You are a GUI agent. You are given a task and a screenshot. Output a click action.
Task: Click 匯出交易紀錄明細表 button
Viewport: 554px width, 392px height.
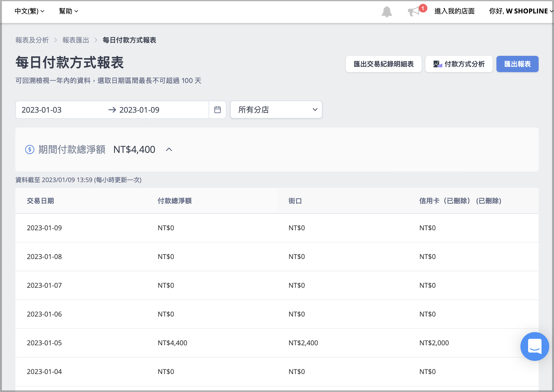point(383,64)
